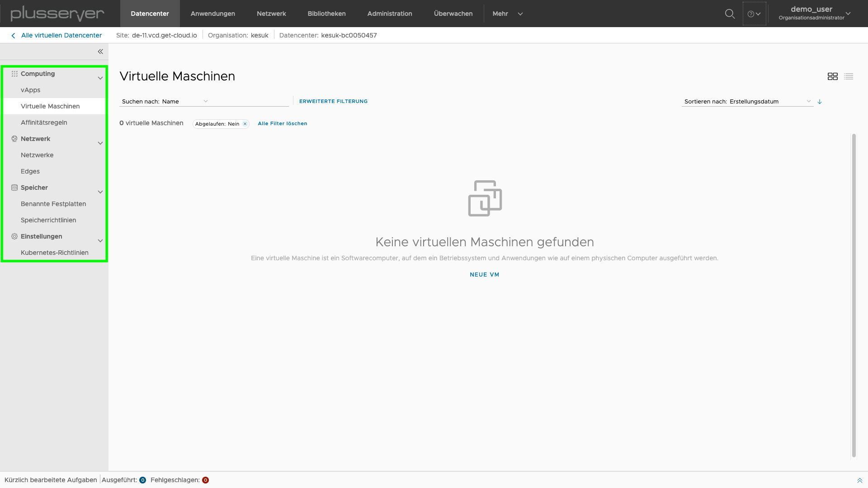Click the Fehlgeschlagen count badge
The height and width of the screenshot is (488, 868).
[x=205, y=480]
